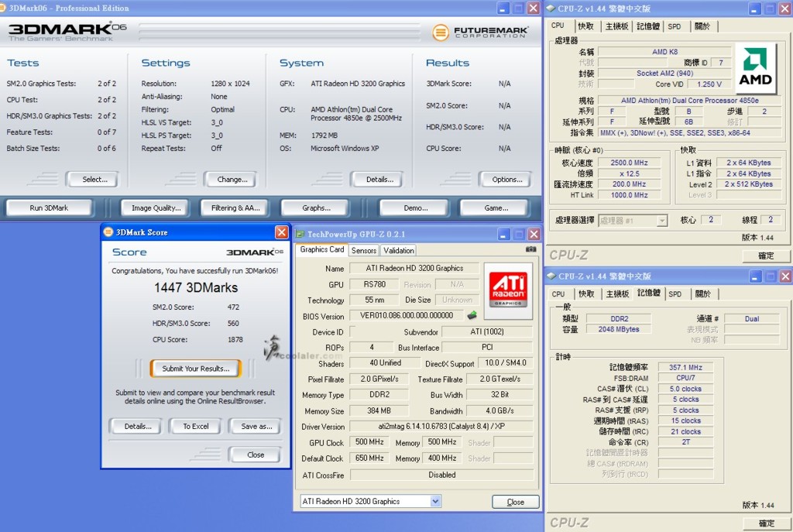Click the BIOS save chip icon in GPU-Z

(472, 315)
